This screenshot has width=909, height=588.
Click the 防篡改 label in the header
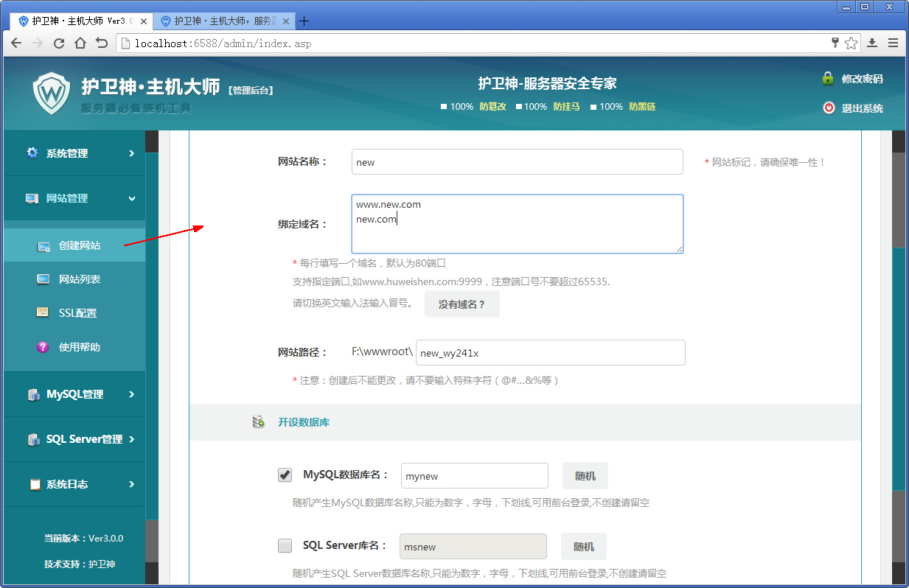(492, 107)
